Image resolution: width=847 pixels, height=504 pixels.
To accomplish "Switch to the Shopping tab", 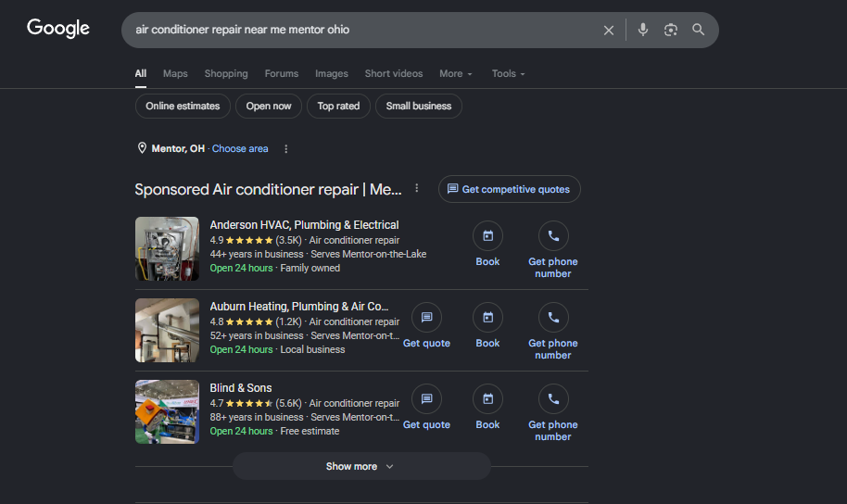I will 226,73.
